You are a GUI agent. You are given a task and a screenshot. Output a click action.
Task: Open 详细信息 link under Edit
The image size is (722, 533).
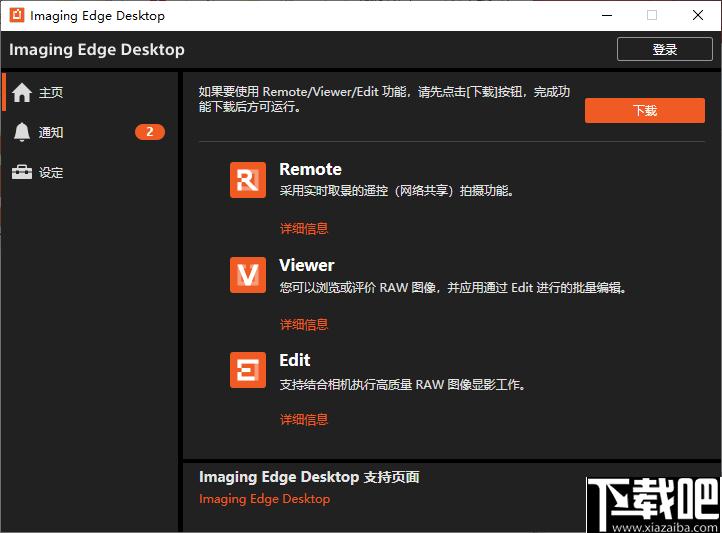pos(304,419)
